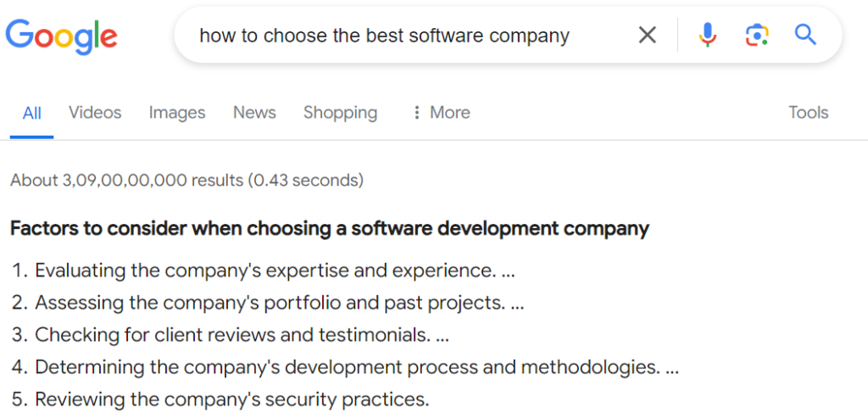Screen dimensions: 868x419
Task: Click the 'security practices' list item
Action: [x=231, y=399]
